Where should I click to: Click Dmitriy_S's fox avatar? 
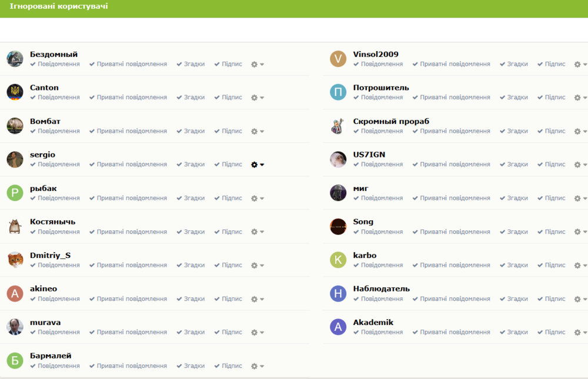coord(15,260)
